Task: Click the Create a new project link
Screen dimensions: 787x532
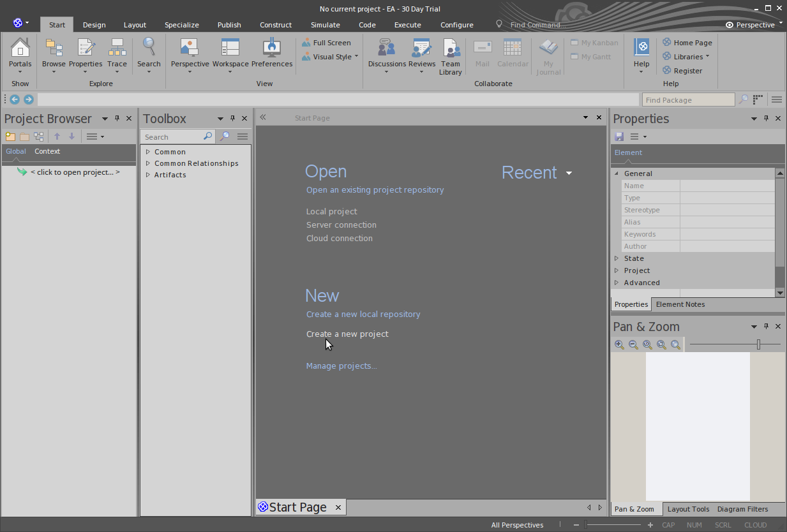Action: point(347,334)
